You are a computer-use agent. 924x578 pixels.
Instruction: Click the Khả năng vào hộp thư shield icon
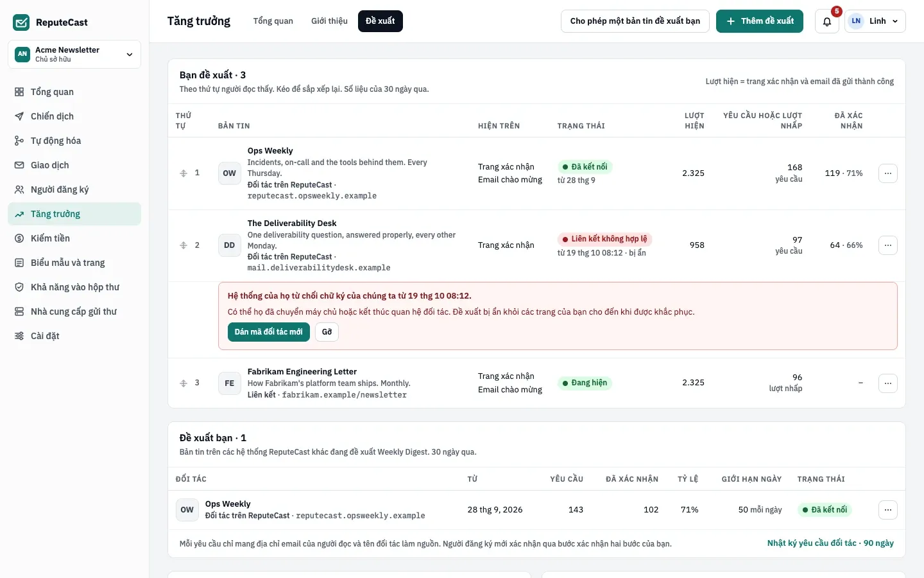pos(19,287)
